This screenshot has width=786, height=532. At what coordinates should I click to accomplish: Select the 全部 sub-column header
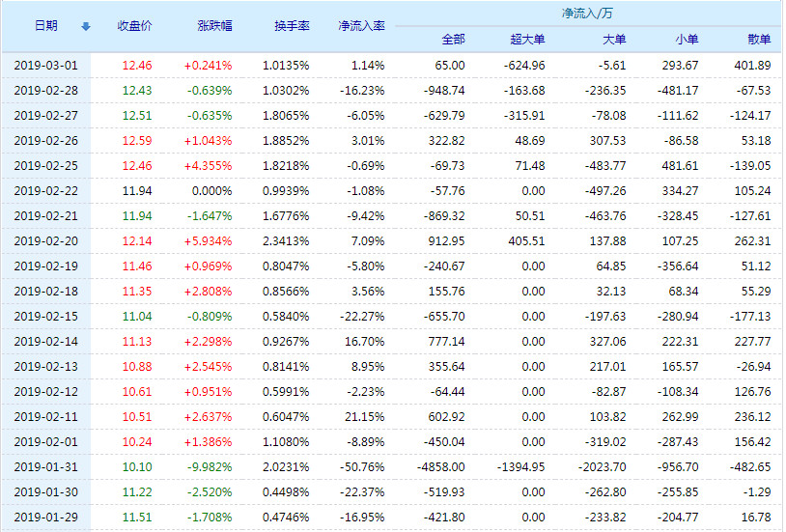point(452,40)
